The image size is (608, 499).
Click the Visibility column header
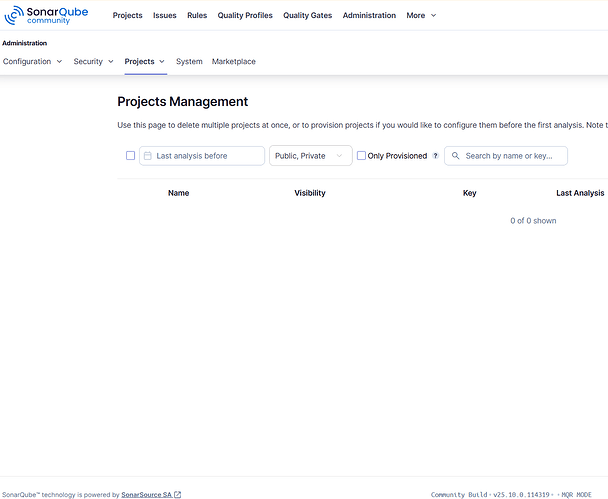point(310,193)
